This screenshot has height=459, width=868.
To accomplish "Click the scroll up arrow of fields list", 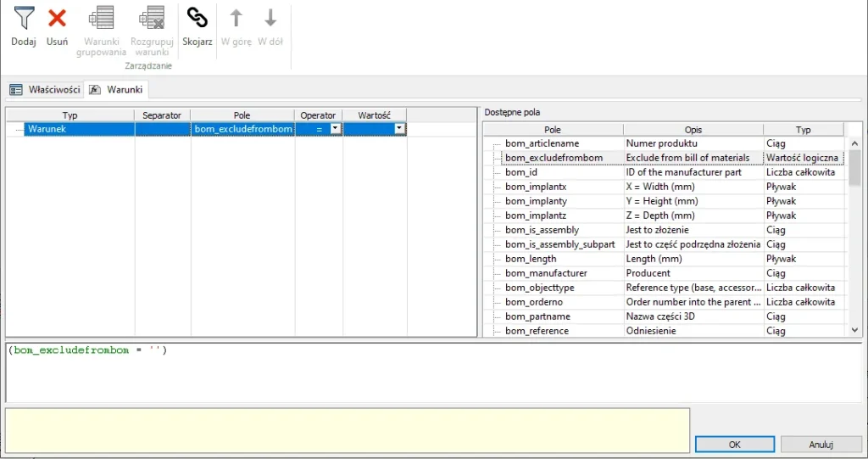I will coord(854,143).
